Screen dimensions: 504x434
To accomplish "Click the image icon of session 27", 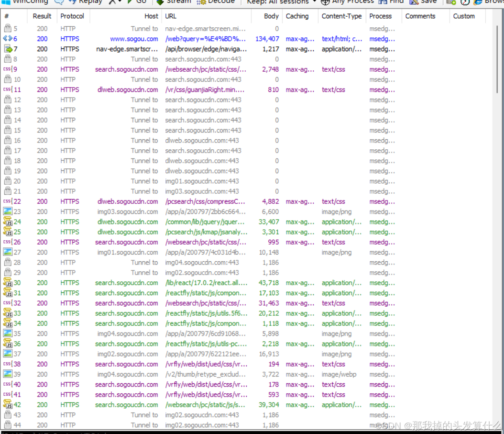I will [8, 252].
